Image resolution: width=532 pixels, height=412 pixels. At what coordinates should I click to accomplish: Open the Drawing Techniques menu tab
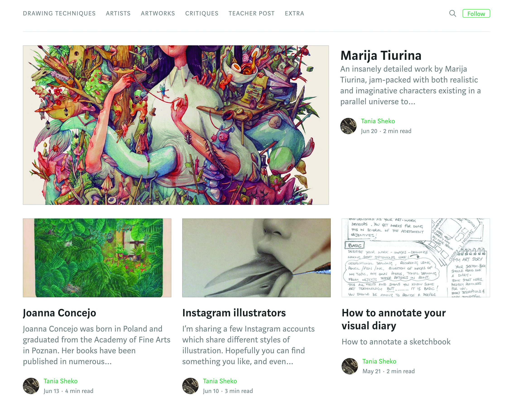(x=59, y=13)
